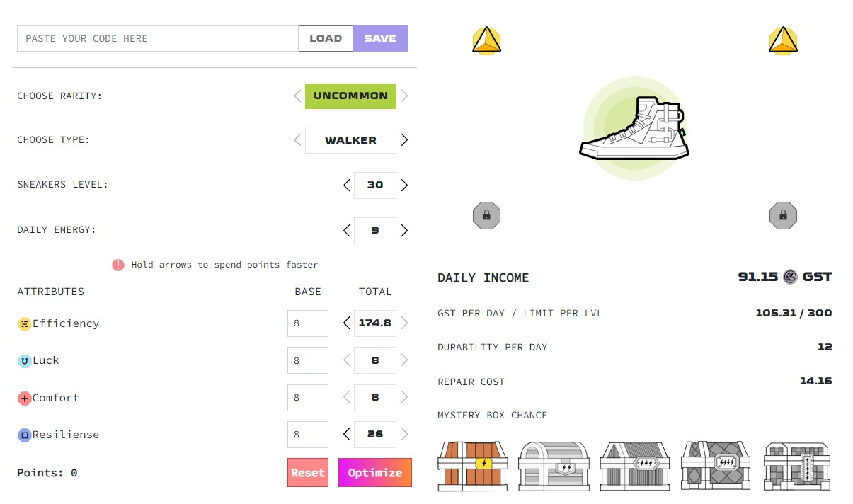Screen dimensions: 853x504
Task: Select the third striped mystery box
Action: click(x=636, y=466)
